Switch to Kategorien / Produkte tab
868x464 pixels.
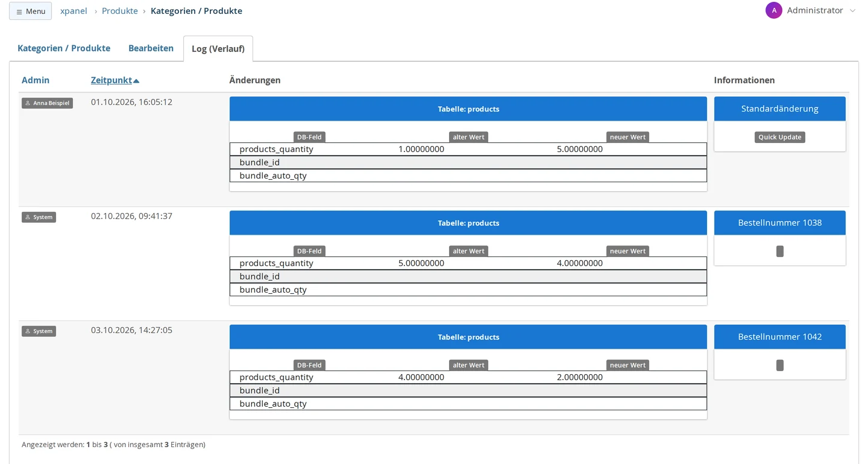[x=64, y=48]
